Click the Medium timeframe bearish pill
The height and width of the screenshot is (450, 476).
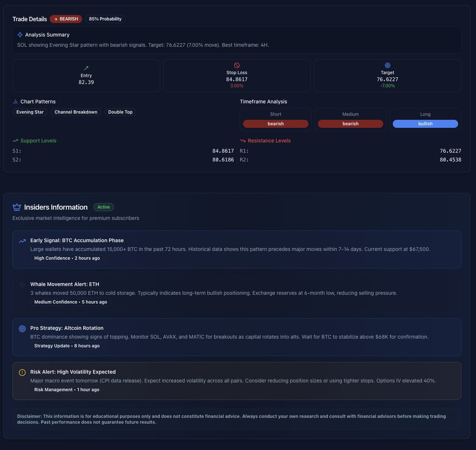351,124
